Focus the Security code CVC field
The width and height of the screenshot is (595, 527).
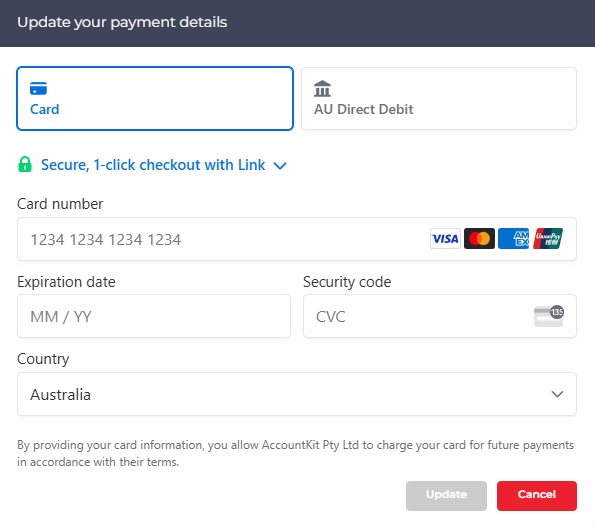click(440, 316)
